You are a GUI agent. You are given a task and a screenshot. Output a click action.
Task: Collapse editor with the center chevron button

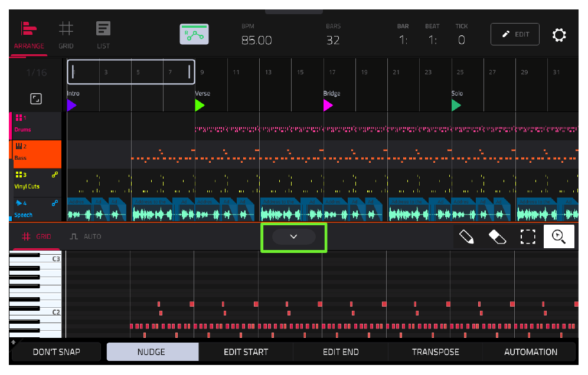(x=294, y=237)
